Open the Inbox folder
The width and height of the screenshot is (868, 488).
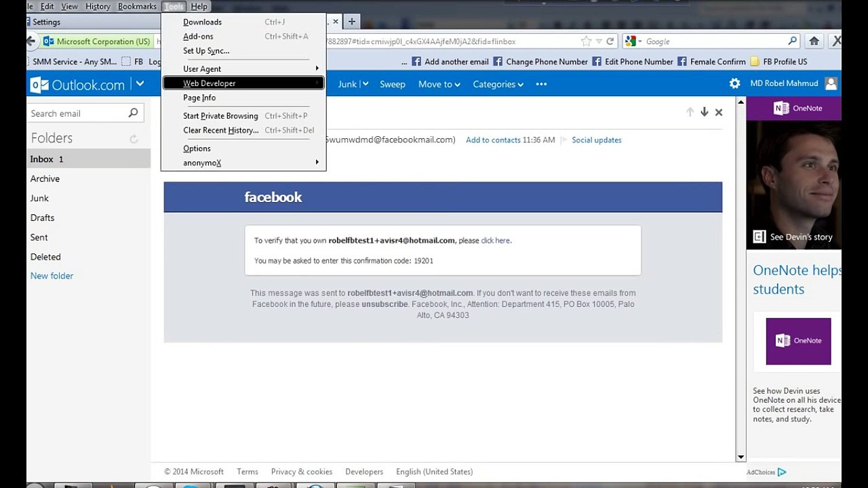(x=89, y=159)
